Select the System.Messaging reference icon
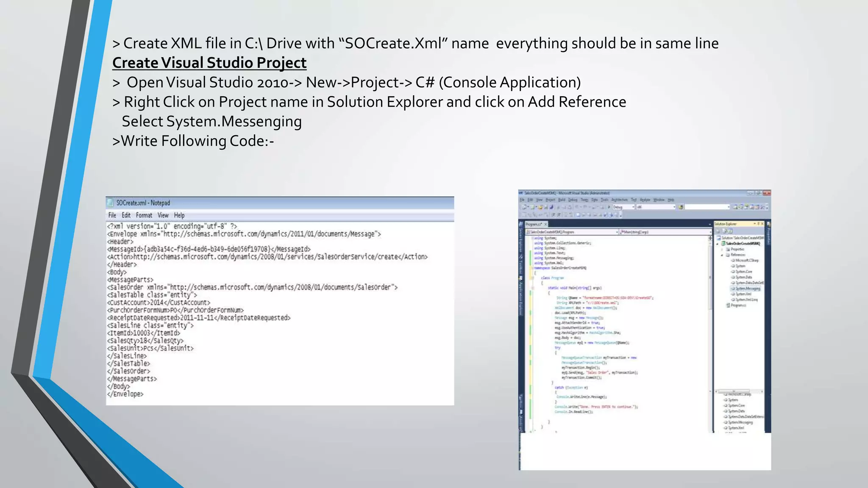This screenshot has width=868, height=488. pyautogui.click(x=733, y=288)
